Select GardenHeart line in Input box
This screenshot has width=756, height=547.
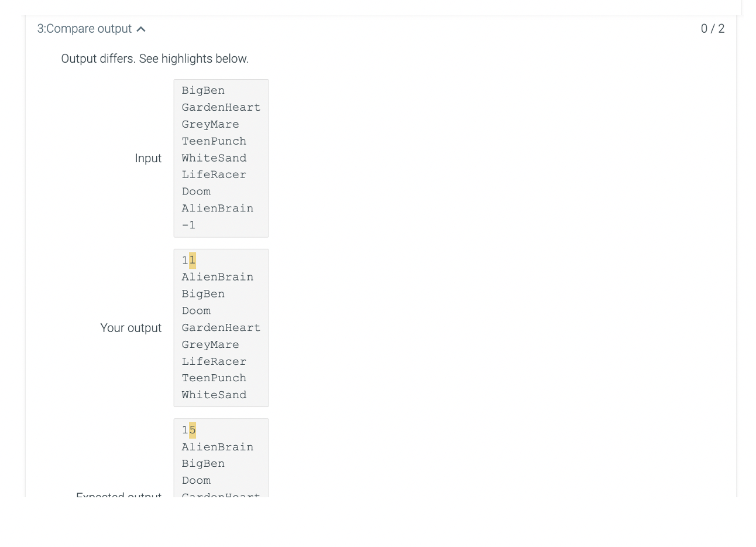[x=221, y=107]
